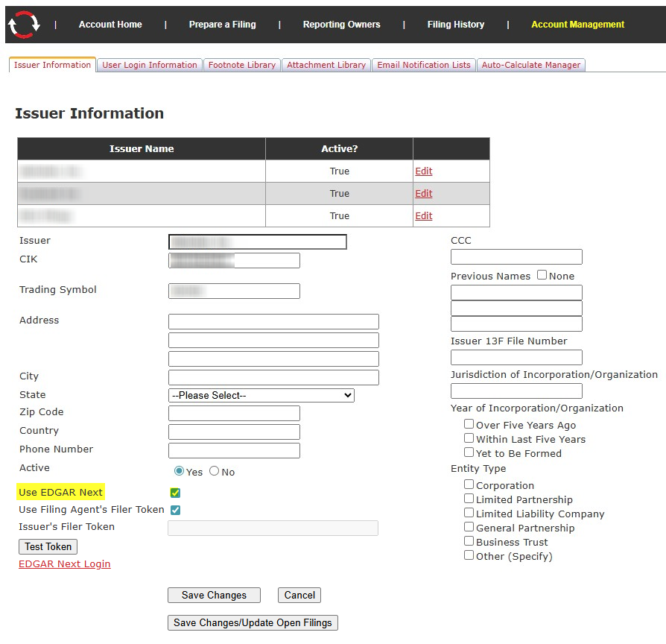Viewport: 666px width, 644px height.
Task: Click the Save Changes button
Action: coord(214,595)
